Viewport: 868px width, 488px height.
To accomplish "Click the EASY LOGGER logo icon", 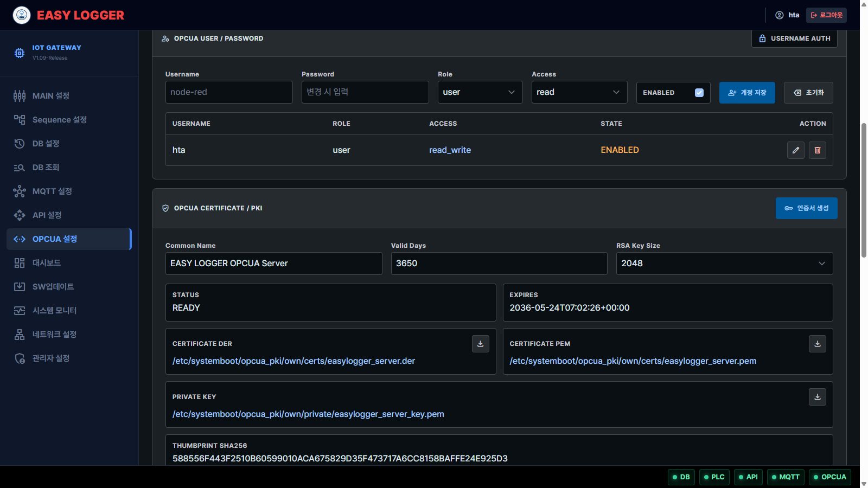I will click(22, 15).
